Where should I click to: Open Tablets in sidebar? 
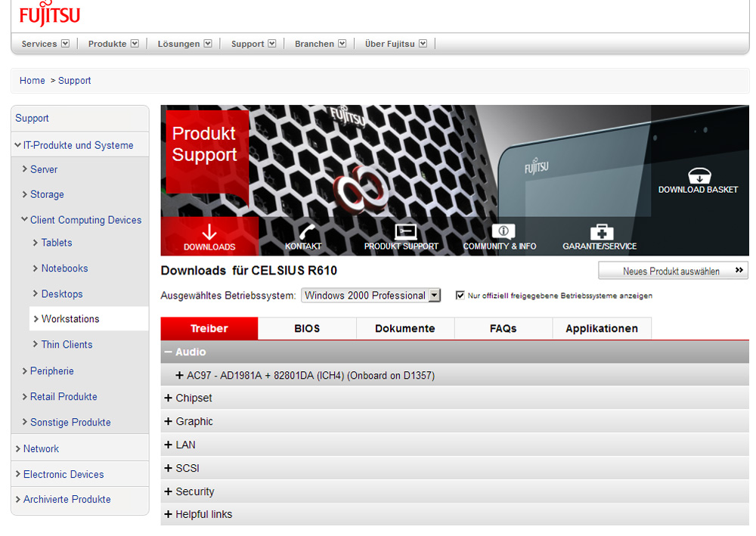(x=57, y=243)
